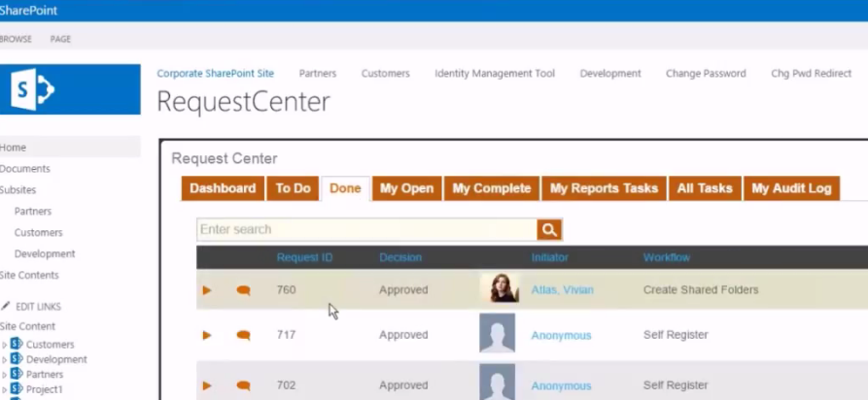The width and height of the screenshot is (868, 400).
Task: Expand Development node in Site Content tree
Action: pyautogui.click(x=5, y=359)
